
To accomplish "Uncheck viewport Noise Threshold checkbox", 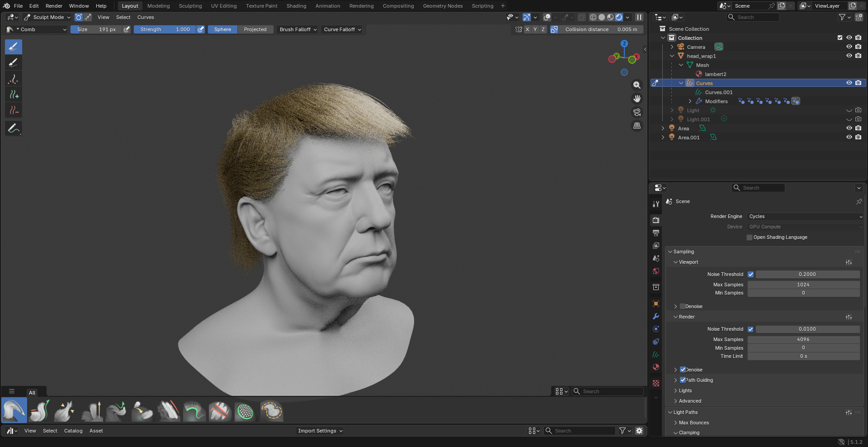I will coord(750,274).
